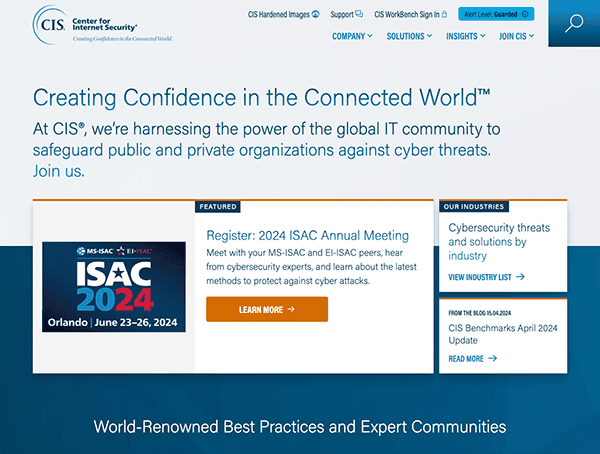Expand the Insights menu chevron
The height and width of the screenshot is (454, 600).
pos(483,36)
